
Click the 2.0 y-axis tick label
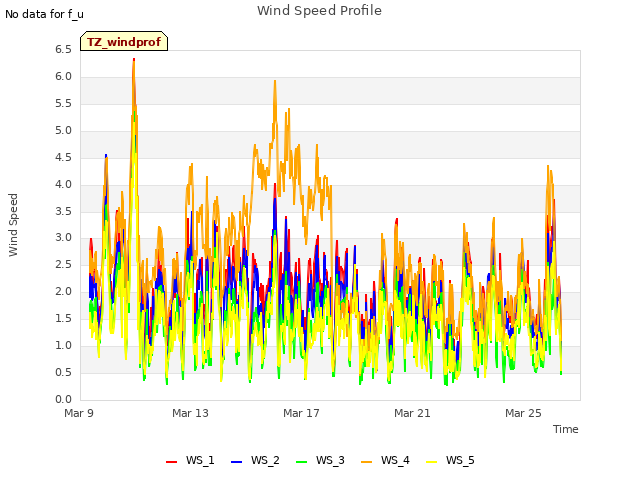pos(63,291)
